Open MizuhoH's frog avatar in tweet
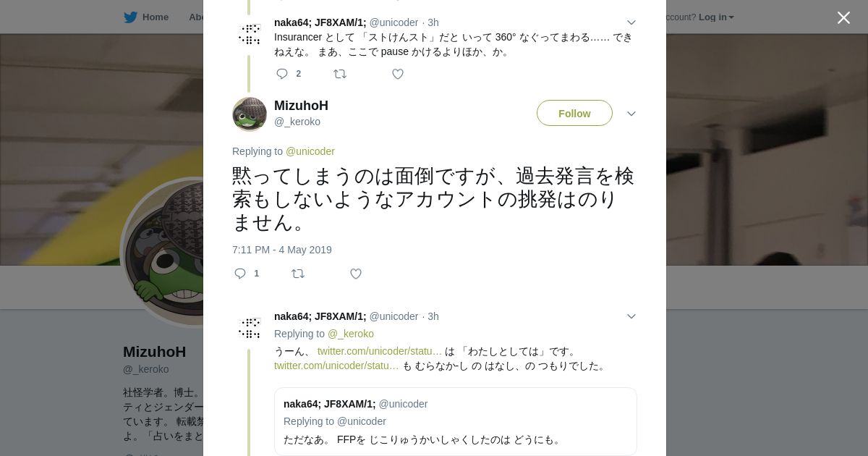The image size is (868, 456). [250, 114]
